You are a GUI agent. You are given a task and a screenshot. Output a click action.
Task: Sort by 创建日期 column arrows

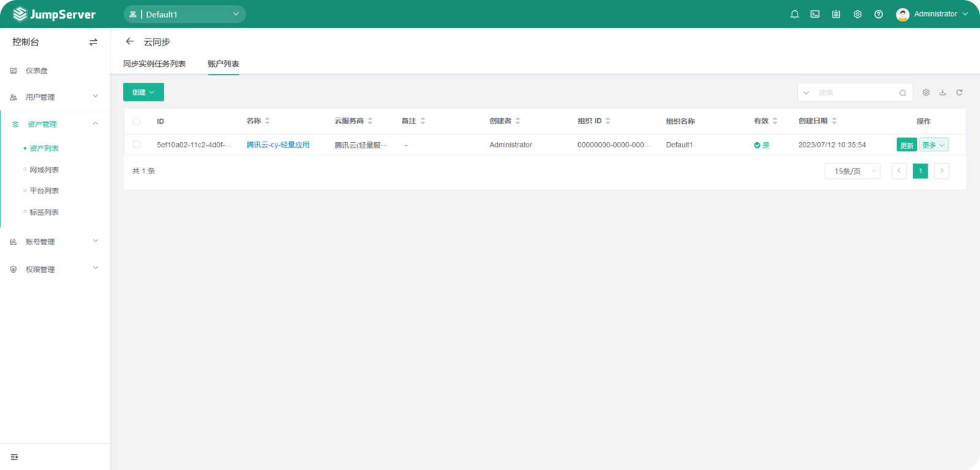[834, 121]
